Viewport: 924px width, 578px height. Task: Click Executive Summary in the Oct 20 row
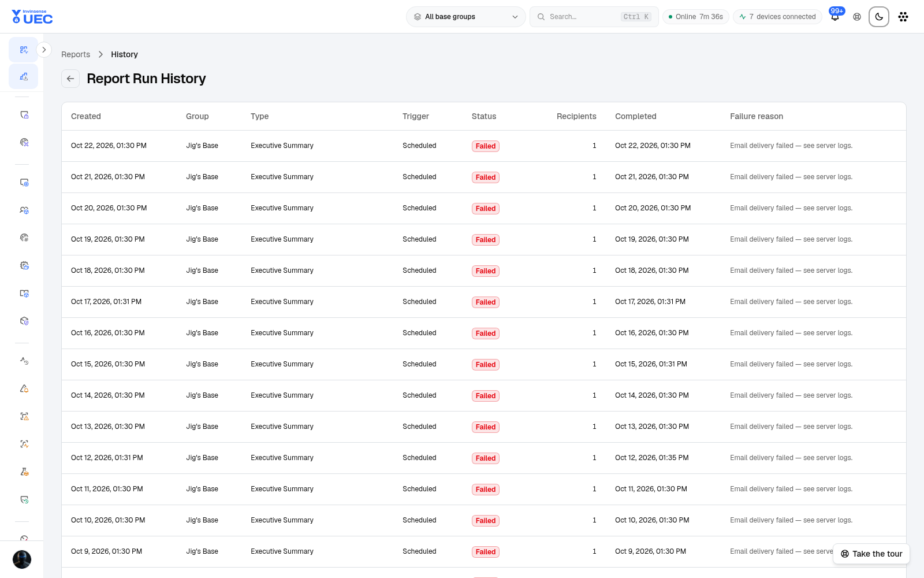(x=282, y=208)
